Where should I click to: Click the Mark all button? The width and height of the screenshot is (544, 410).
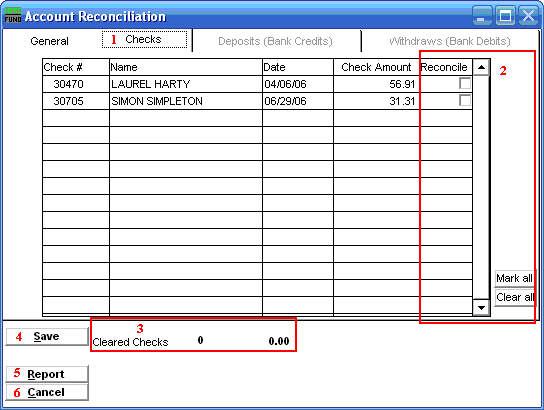coord(515,278)
